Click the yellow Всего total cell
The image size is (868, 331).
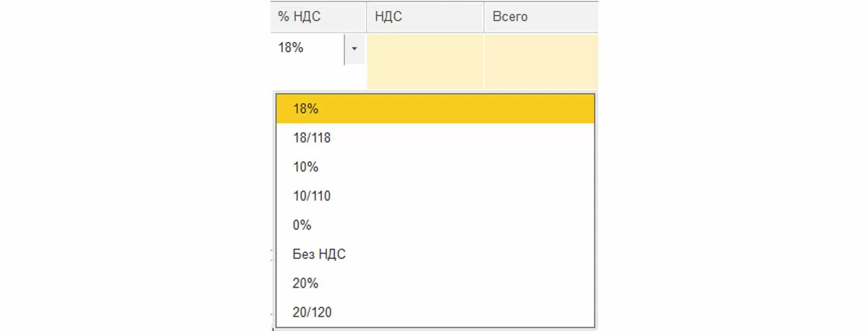pos(540,61)
